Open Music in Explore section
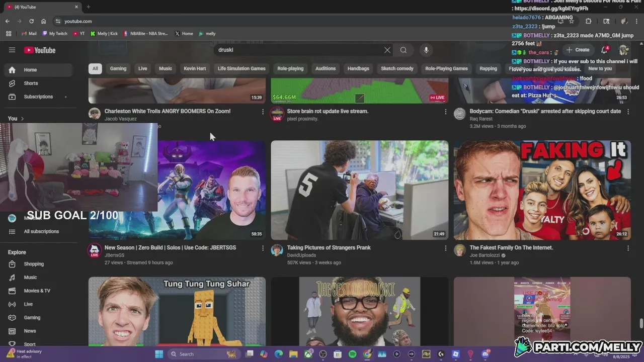The image size is (644, 362). point(38,277)
